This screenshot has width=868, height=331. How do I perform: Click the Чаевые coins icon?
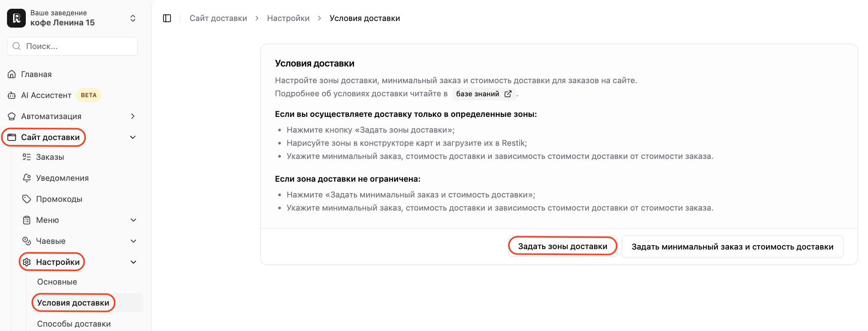tap(27, 241)
